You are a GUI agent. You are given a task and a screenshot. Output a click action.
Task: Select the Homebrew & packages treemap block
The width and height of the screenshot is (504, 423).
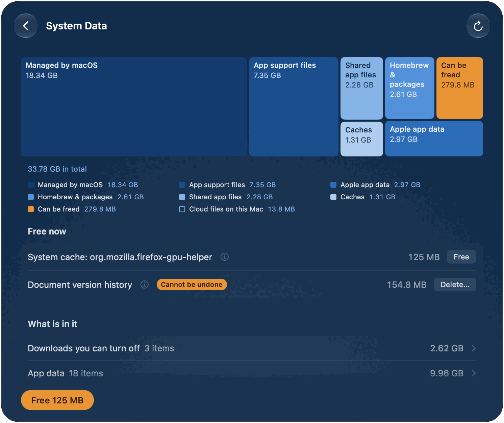410,88
